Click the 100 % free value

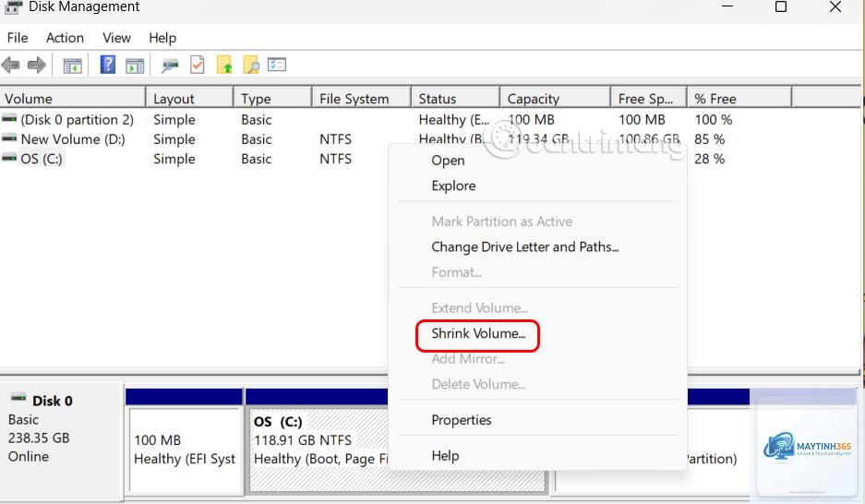click(x=714, y=120)
